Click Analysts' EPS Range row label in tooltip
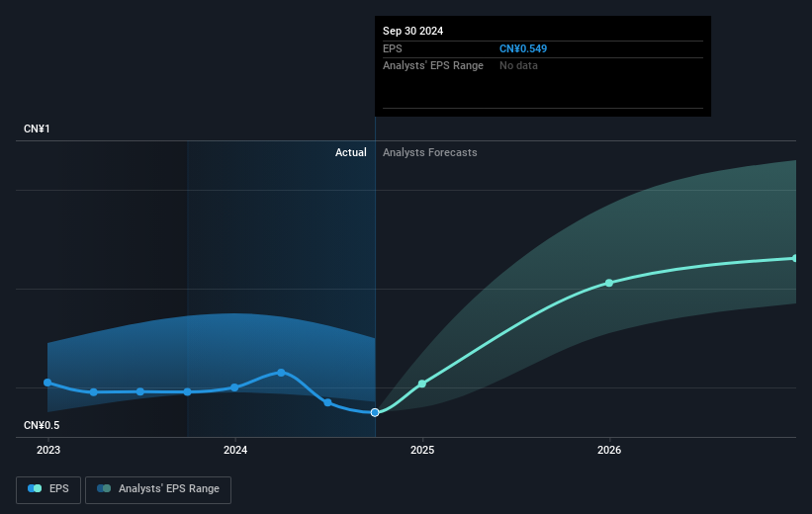 pos(433,66)
